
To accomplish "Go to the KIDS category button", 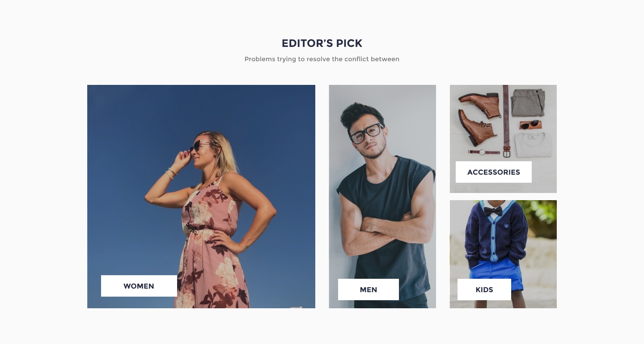I will (484, 289).
